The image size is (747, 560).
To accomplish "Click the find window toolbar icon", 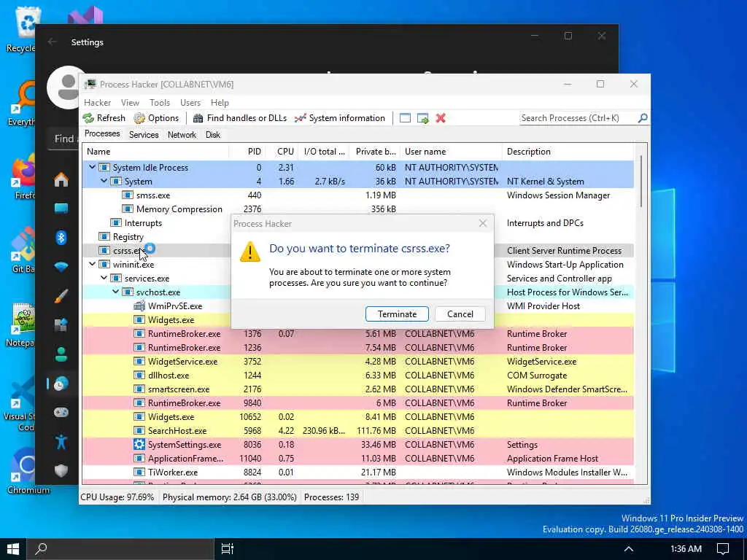I will click(405, 118).
